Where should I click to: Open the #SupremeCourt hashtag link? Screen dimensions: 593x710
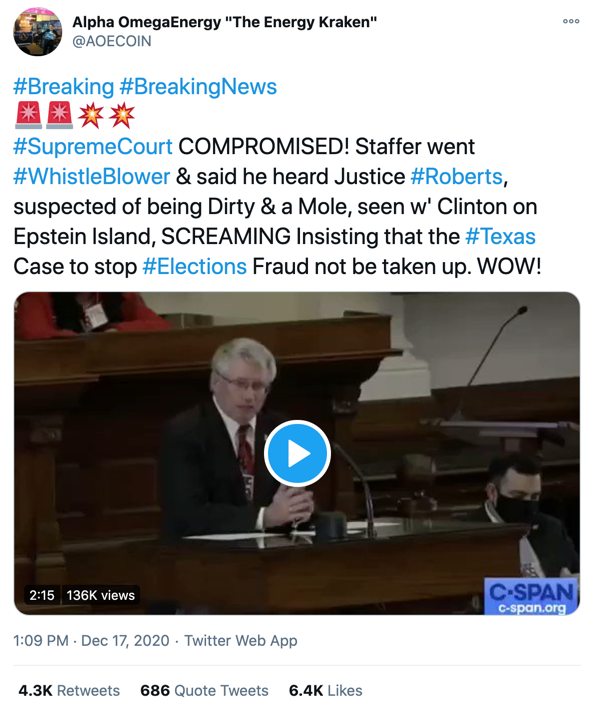(93, 146)
